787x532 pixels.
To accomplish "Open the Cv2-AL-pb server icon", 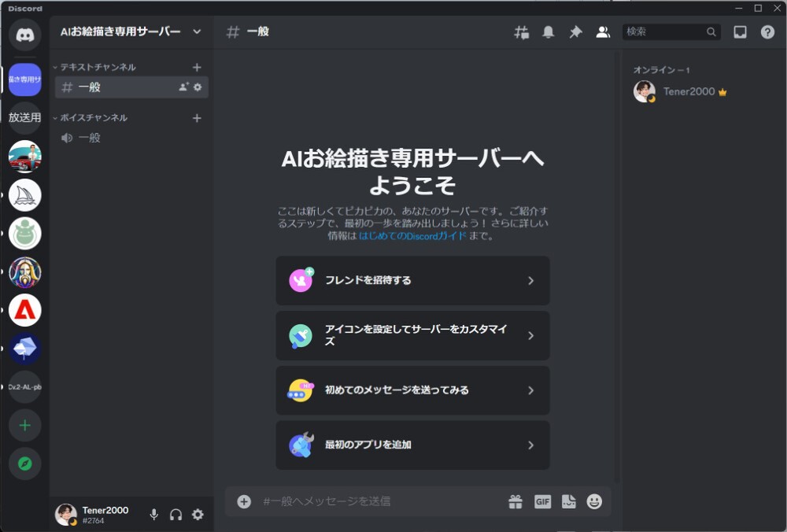I will click(24, 387).
